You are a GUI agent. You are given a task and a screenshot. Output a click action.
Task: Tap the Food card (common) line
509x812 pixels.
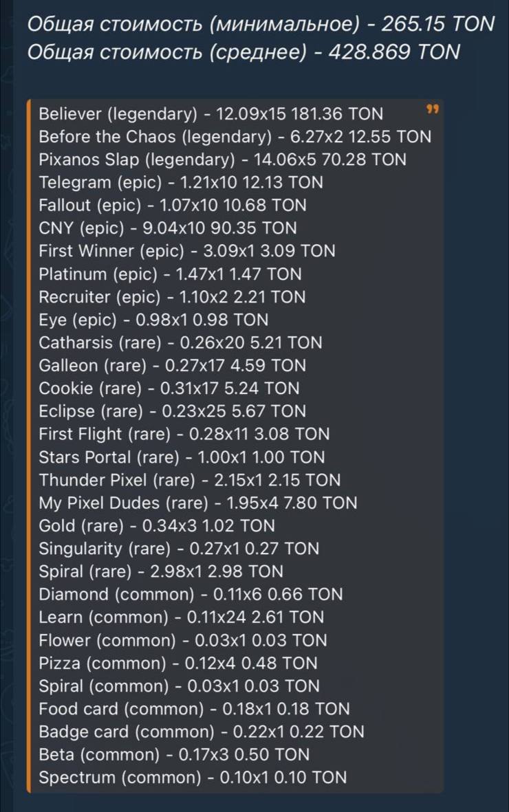pos(195,709)
